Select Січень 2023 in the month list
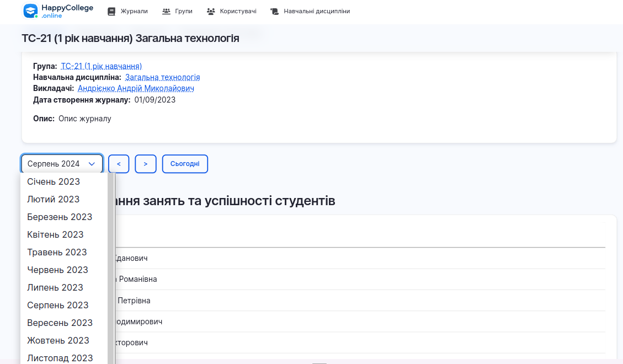 [x=53, y=181]
